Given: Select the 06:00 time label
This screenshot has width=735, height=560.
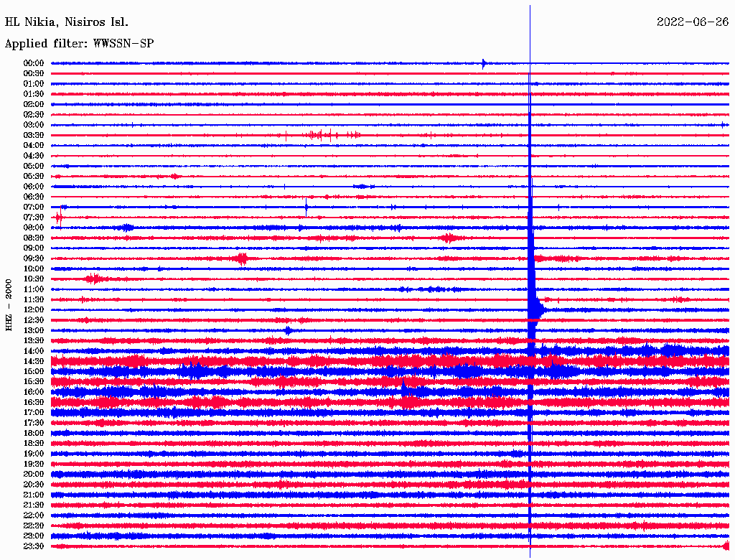Looking at the screenshot, I should (x=34, y=187).
